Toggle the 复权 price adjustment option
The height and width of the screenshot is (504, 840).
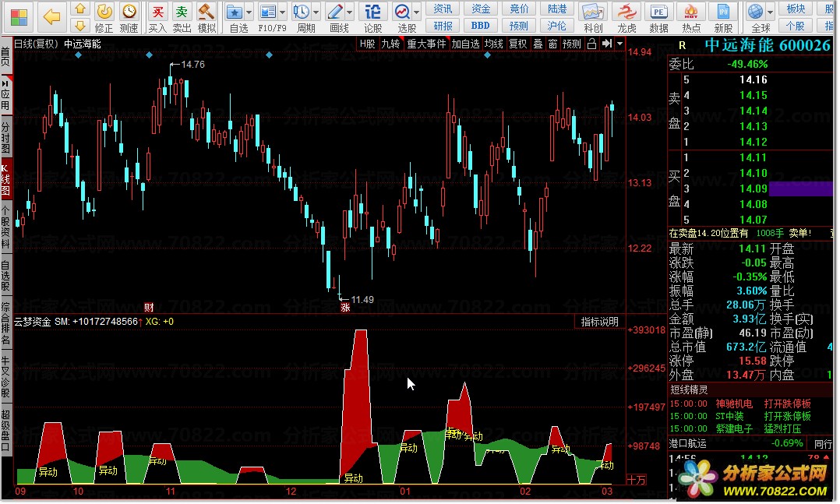517,44
